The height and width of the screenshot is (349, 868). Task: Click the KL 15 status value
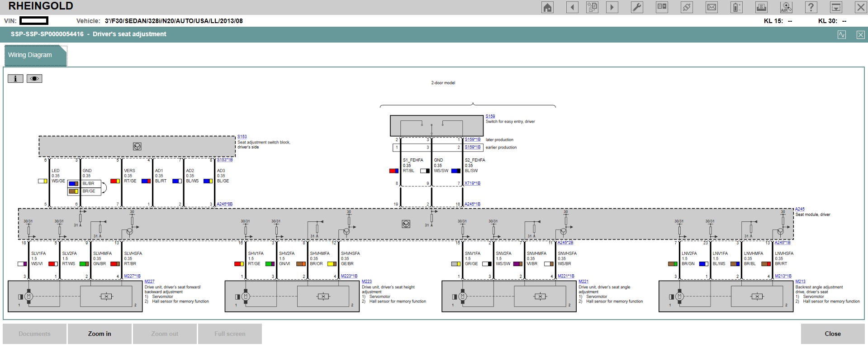coord(790,21)
